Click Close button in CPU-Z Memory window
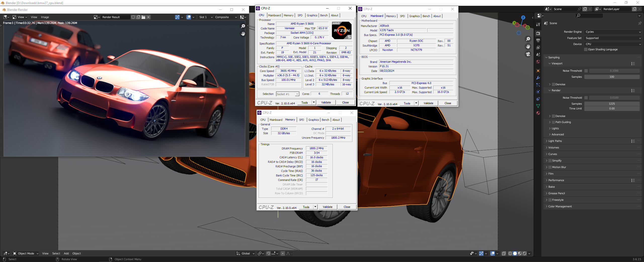Screen dimensions: 644x262 (347, 207)
